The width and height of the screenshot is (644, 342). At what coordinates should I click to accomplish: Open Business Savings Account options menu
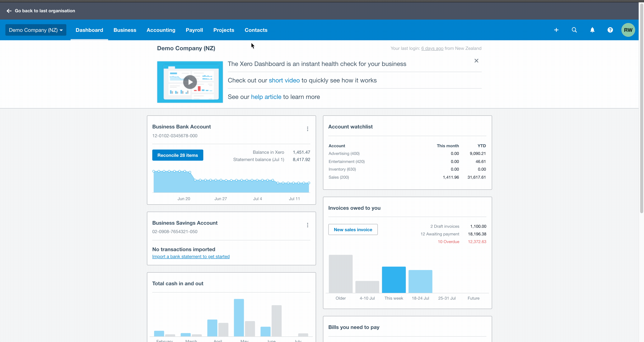point(307,225)
